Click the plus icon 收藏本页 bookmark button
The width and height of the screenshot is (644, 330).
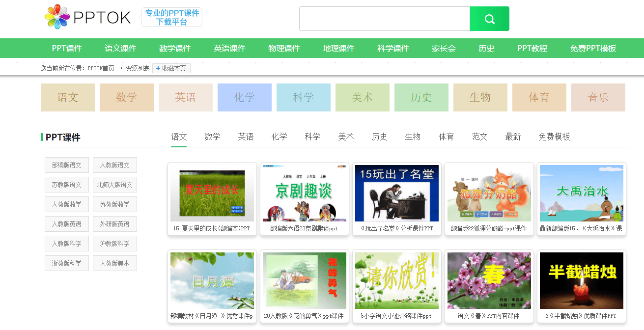tap(171, 69)
